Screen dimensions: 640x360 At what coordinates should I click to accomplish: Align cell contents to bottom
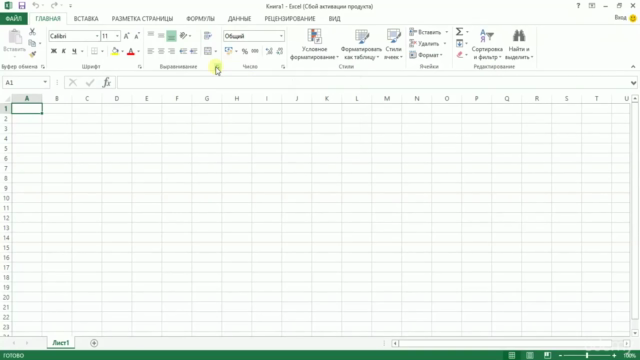click(x=171, y=36)
